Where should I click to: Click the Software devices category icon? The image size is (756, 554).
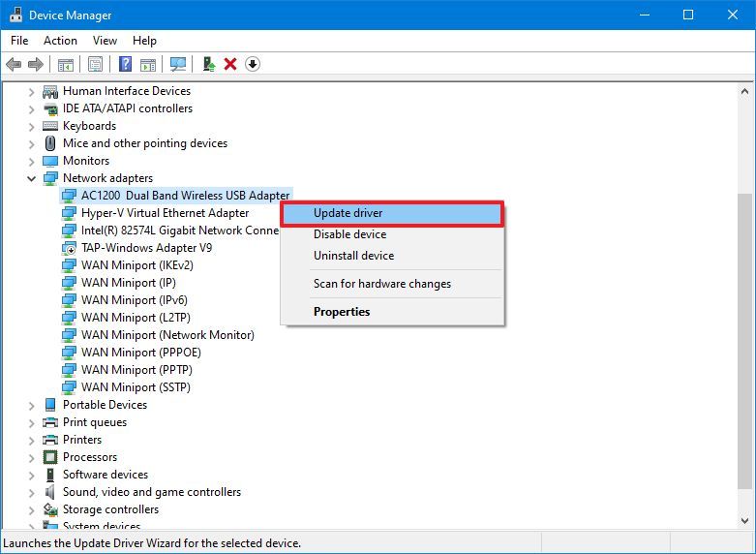click(50, 475)
